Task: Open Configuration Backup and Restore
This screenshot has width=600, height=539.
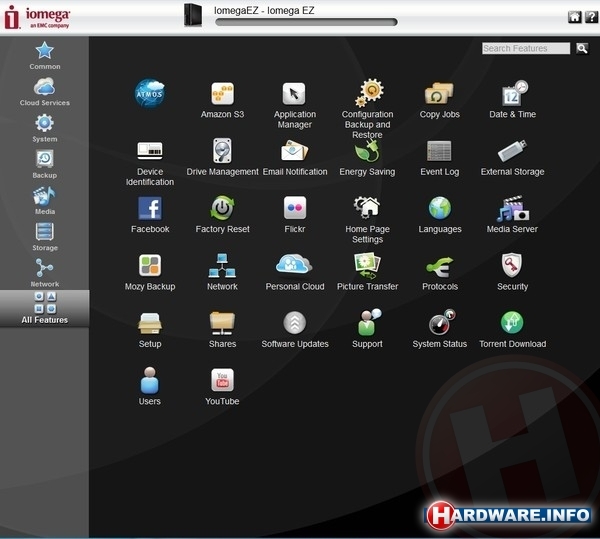Action: [367, 109]
